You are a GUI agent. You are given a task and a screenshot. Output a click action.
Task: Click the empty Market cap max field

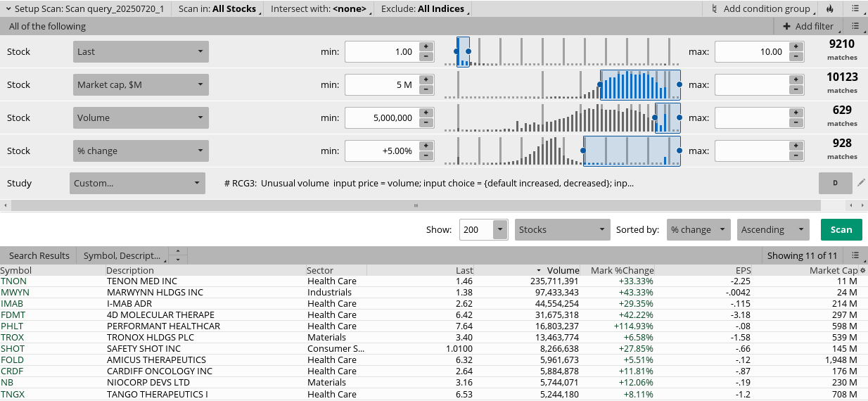click(751, 84)
